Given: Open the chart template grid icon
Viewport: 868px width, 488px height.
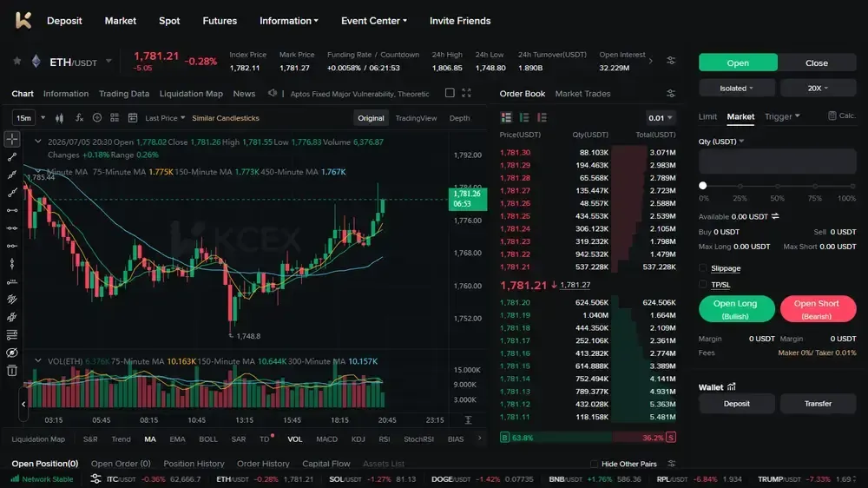Looking at the screenshot, I should [x=115, y=118].
